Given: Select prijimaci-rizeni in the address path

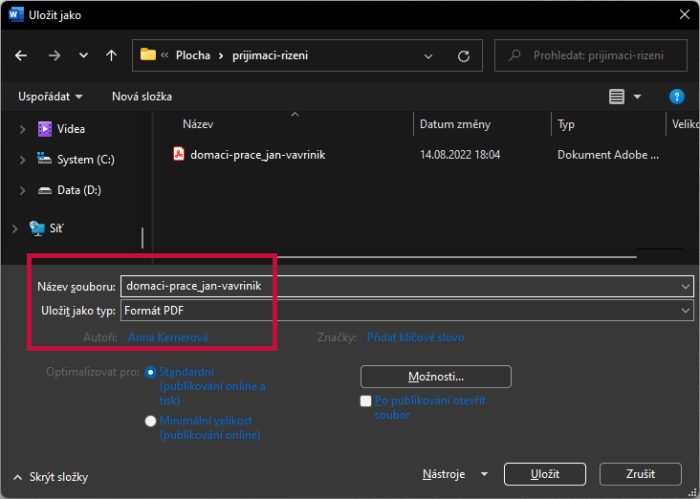Looking at the screenshot, I should pyautogui.click(x=270, y=55).
